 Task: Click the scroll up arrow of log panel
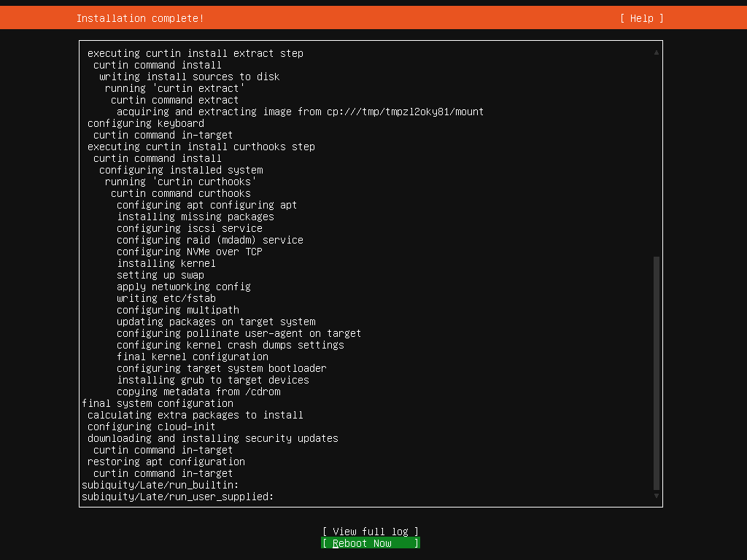pos(657,52)
